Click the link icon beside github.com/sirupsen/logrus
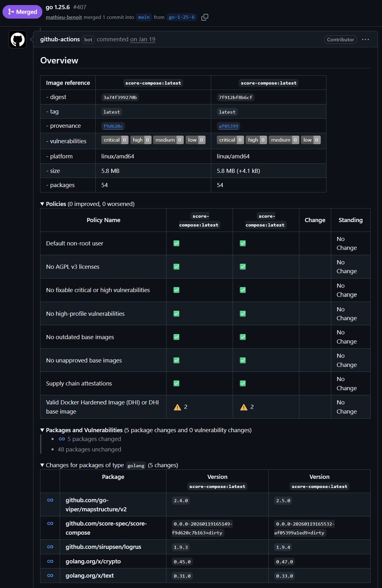 click(50, 547)
